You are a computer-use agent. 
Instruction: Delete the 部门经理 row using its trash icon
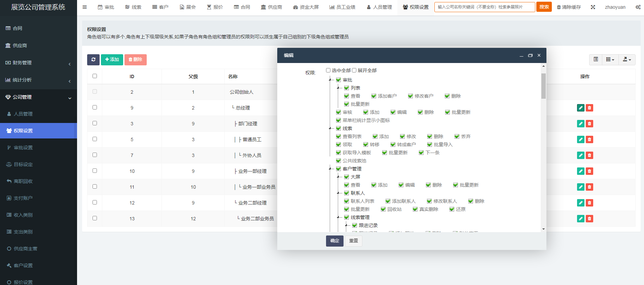[589, 124]
